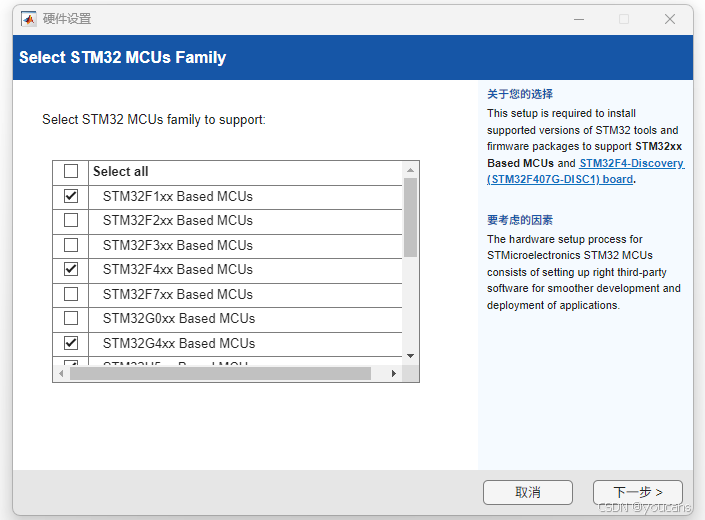705x520 pixels.
Task: Uncheck STM32G4xx Based MCUs checkbox
Action: [x=71, y=343]
